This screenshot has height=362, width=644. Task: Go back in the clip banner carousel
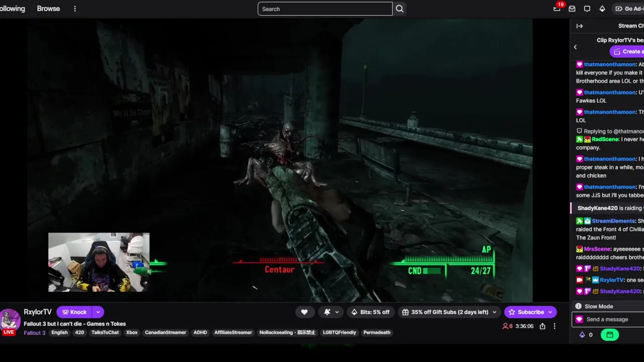576,47
